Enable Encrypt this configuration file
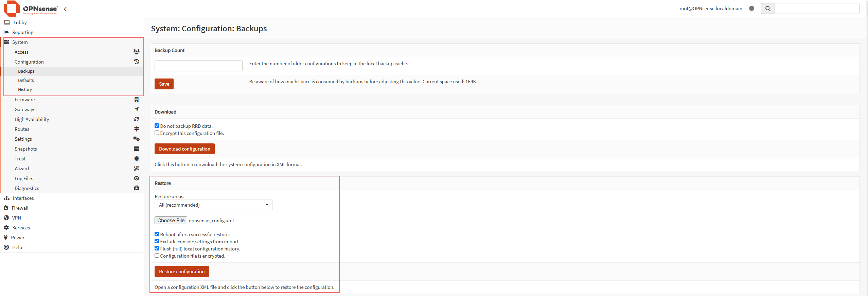Viewport: 868px width, 296px height. pyautogui.click(x=157, y=133)
